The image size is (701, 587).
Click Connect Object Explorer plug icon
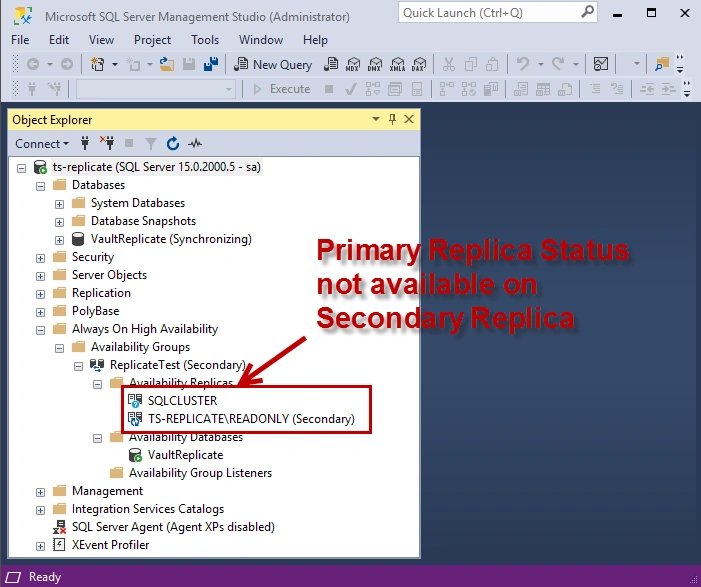click(85, 144)
